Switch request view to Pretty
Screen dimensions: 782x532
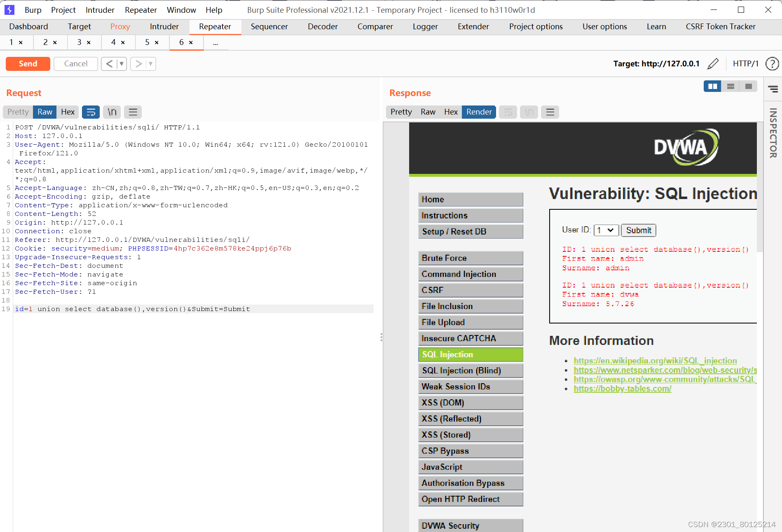tap(18, 112)
